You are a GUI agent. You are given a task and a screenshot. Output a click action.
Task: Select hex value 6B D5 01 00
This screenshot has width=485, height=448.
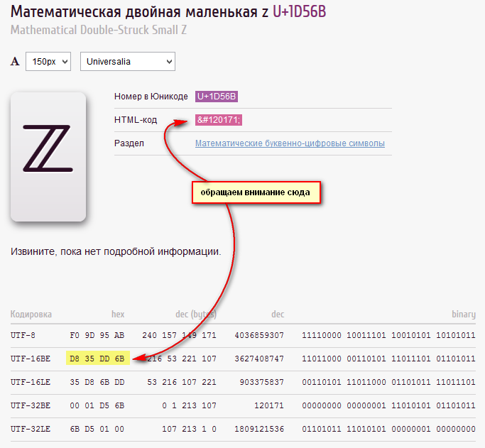point(97,429)
